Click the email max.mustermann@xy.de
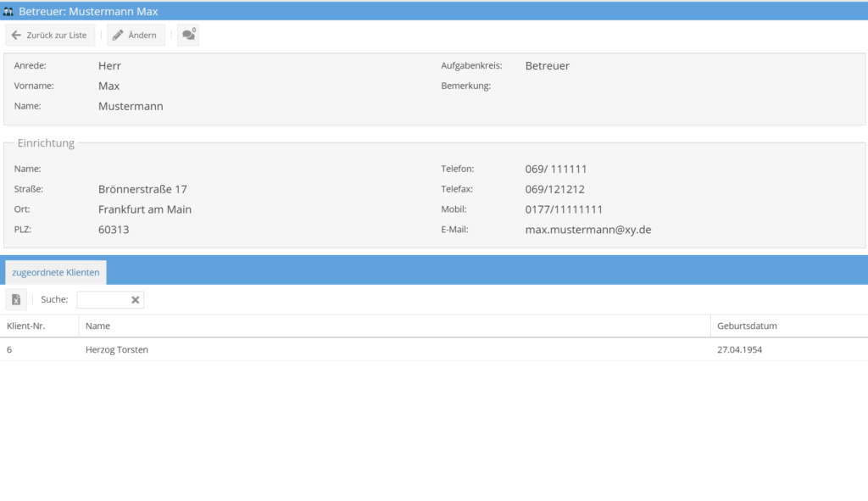This screenshot has height=501, width=868. point(587,230)
